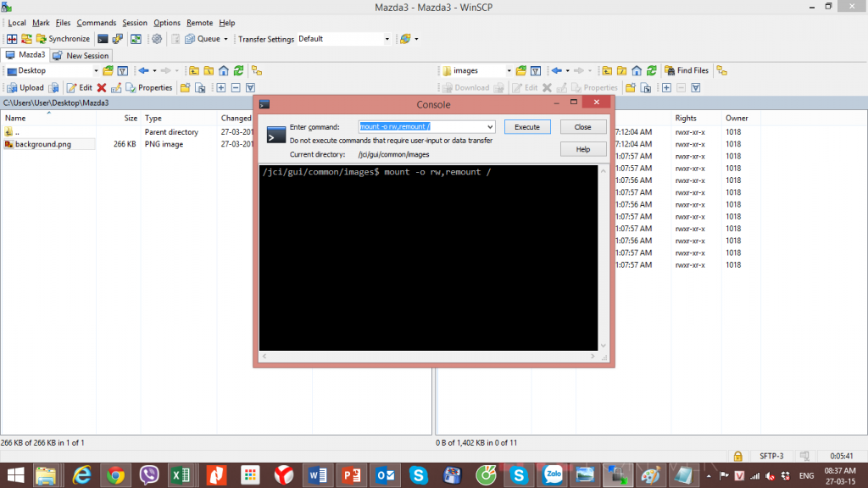Click the remote Select Files plus icon
Viewport: 868px width, 488px height.
(666, 87)
